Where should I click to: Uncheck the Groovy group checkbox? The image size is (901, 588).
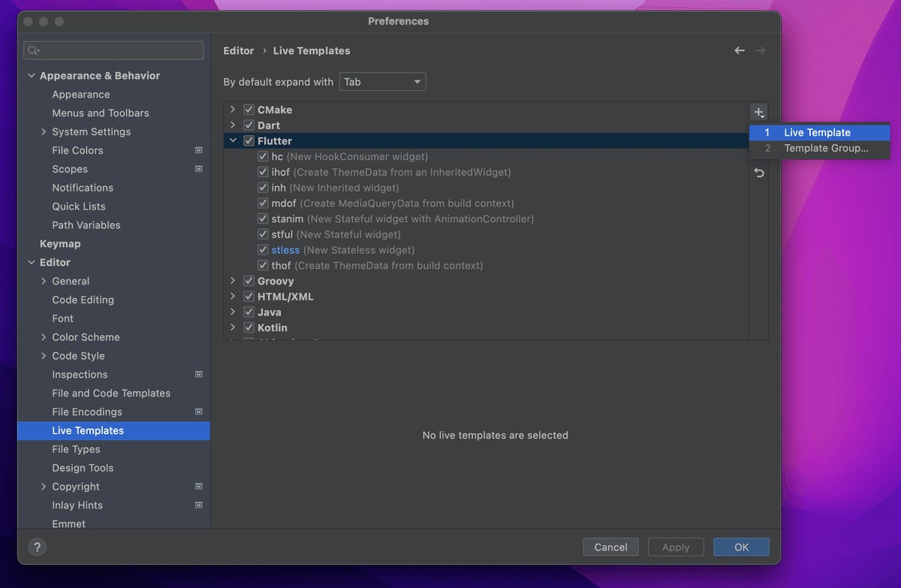249,281
